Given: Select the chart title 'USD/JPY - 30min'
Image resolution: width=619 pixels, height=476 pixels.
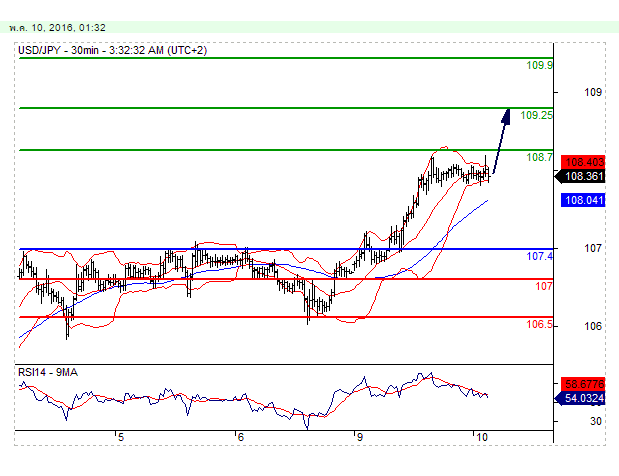Looking at the screenshot, I should tap(58, 51).
